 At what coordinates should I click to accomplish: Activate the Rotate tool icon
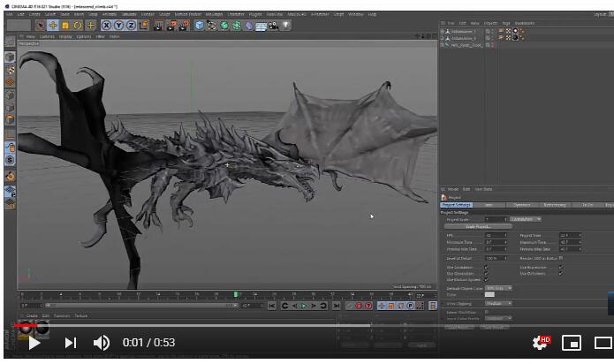coord(78,26)
